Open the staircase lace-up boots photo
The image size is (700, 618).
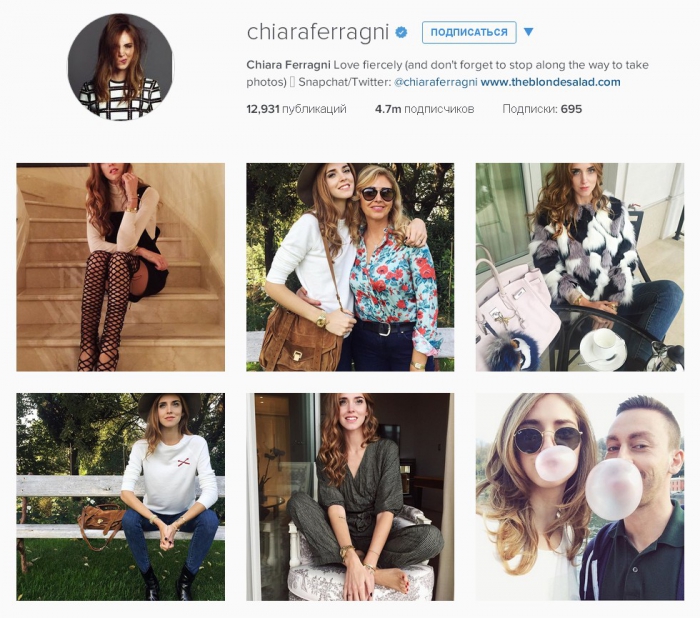click(121, 267)
